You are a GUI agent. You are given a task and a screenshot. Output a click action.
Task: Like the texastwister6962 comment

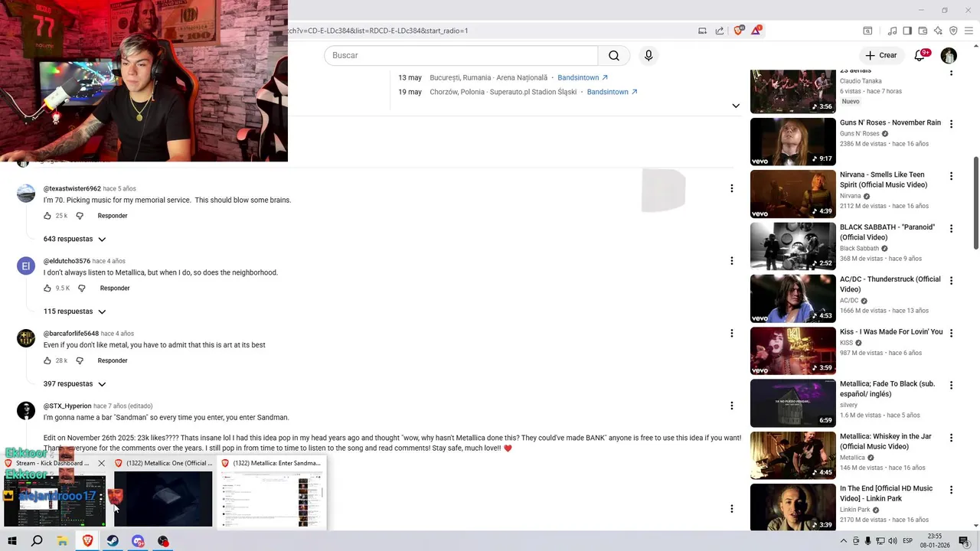point(47,216)
